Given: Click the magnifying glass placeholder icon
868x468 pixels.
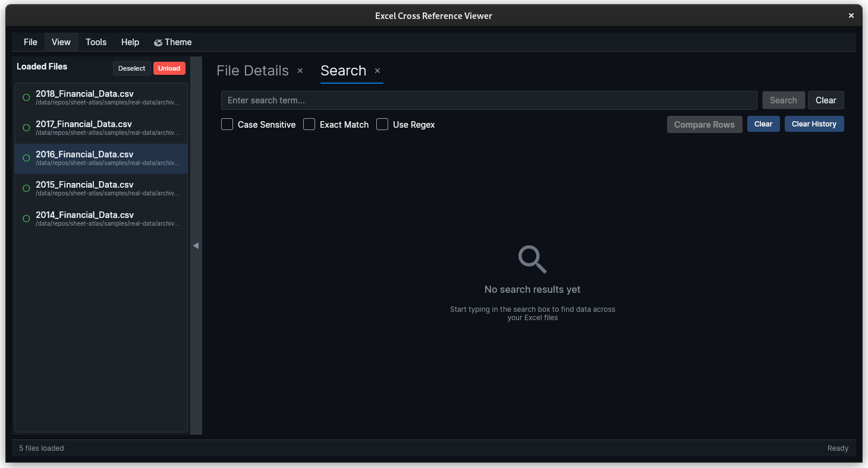Looking at the screenshot, I should point(532,260).
